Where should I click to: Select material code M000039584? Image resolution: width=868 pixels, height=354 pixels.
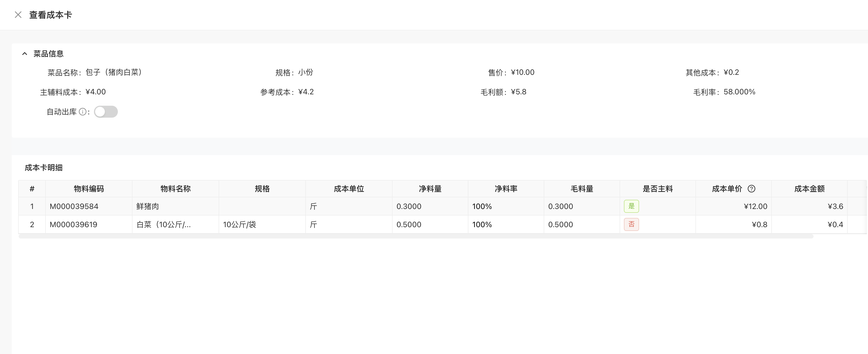coord(74,206)
